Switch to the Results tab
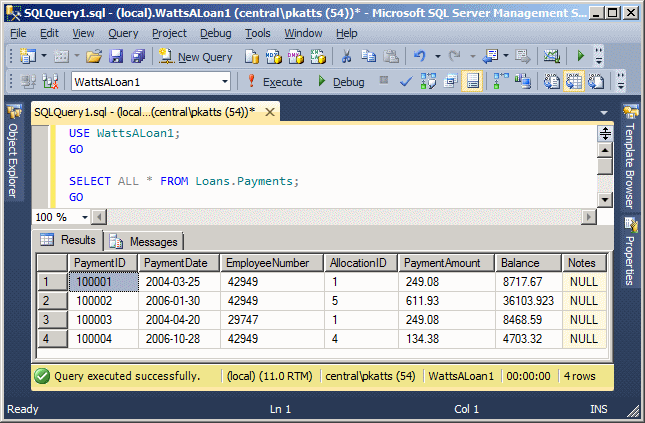 pyautogui.click(x=68, y=240)
